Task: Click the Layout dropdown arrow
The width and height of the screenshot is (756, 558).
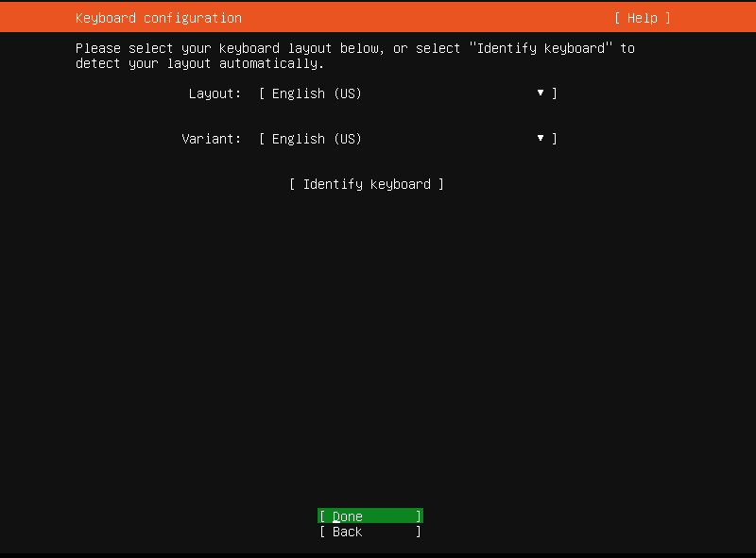Action: (x=541, y=93)
